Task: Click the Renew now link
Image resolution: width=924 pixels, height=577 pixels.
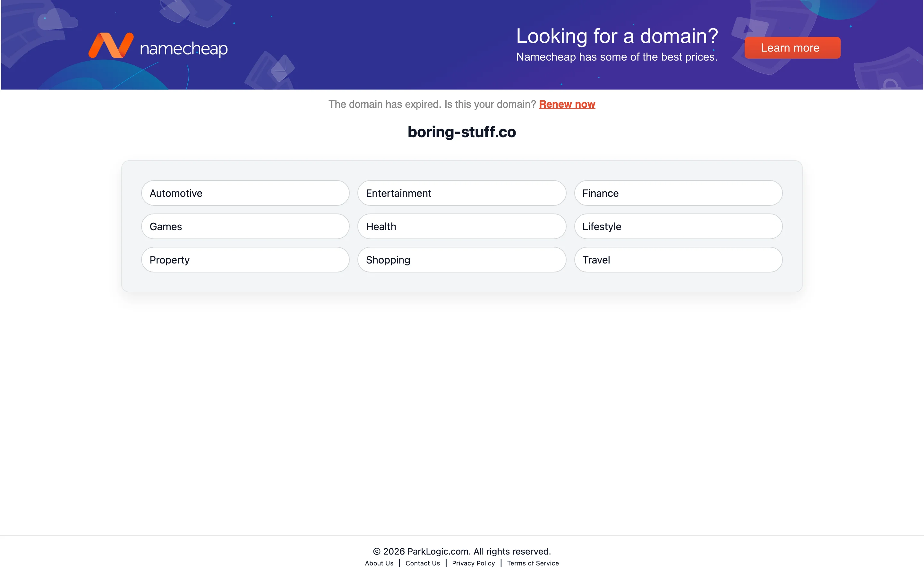Action: (567, 104)
